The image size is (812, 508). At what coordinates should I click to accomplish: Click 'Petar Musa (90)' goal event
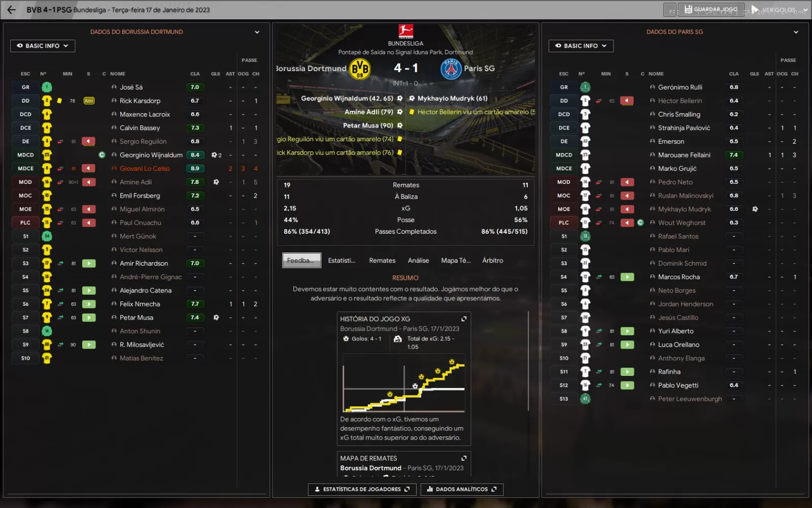368,125
